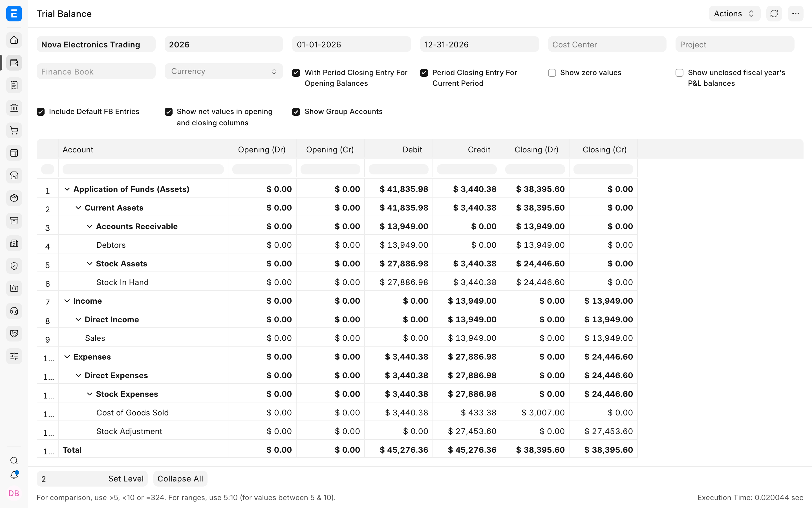Open the shopping cart Buying icon
This screenshot has height=508, width=812.
point(14,130)
